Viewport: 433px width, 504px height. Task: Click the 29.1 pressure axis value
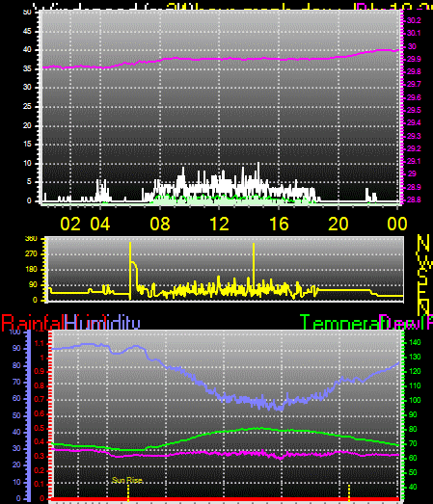414,161
